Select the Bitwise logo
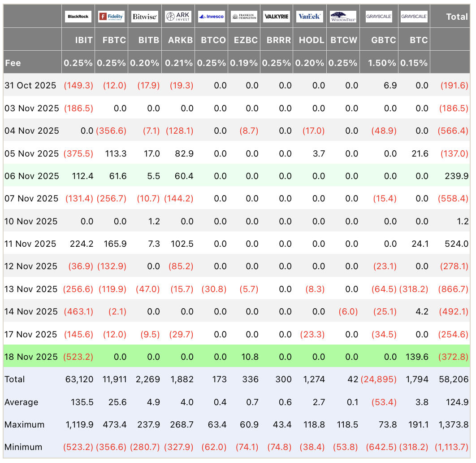This screenshot has height=463, width=476. pyautogui.click(x=144, y=17)
